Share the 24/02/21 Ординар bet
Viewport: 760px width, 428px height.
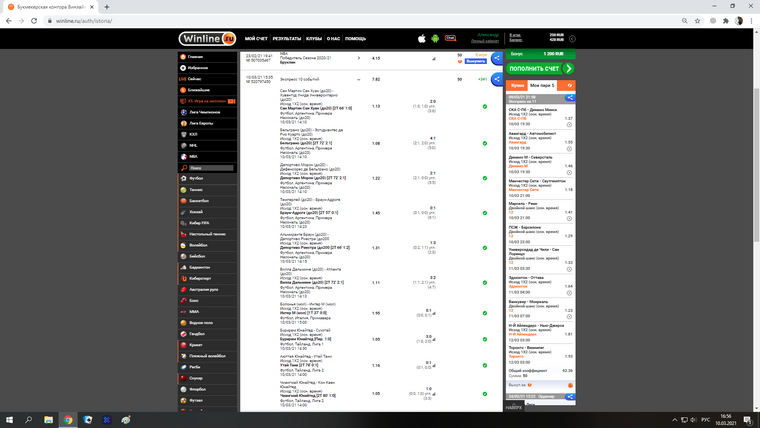(570, 396)
